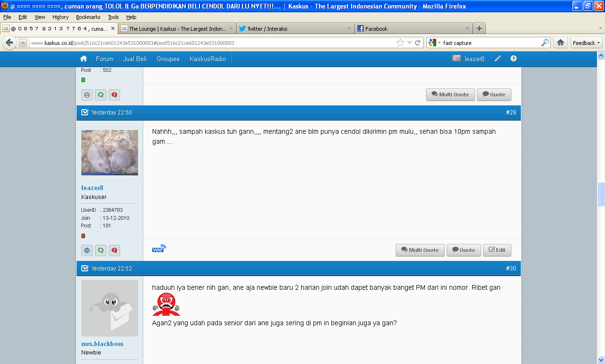Open leazer8 account in the navbar
The image size is (605, 364).
click(x=468, y=59)
